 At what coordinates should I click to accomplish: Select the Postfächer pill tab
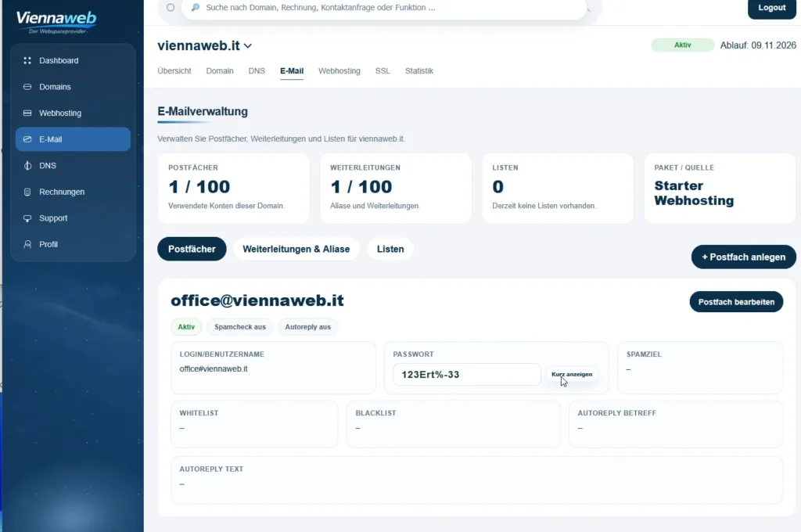[192, 249]
